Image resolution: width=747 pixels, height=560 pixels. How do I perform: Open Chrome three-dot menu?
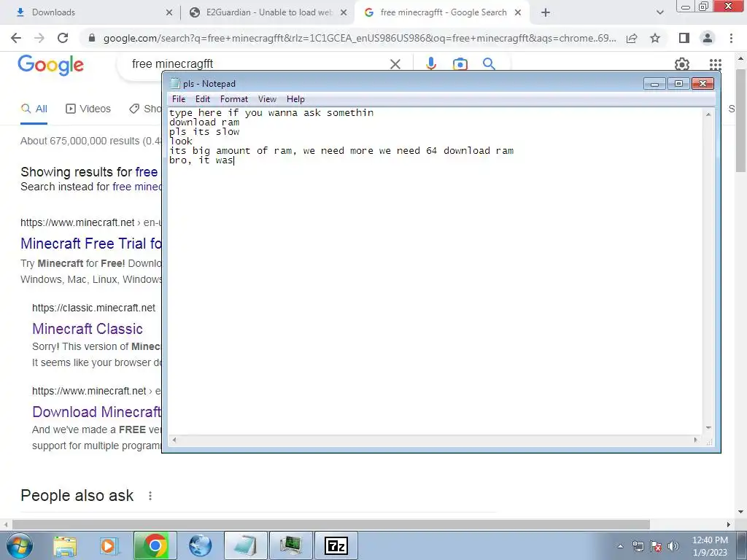(x=731, y=38)
